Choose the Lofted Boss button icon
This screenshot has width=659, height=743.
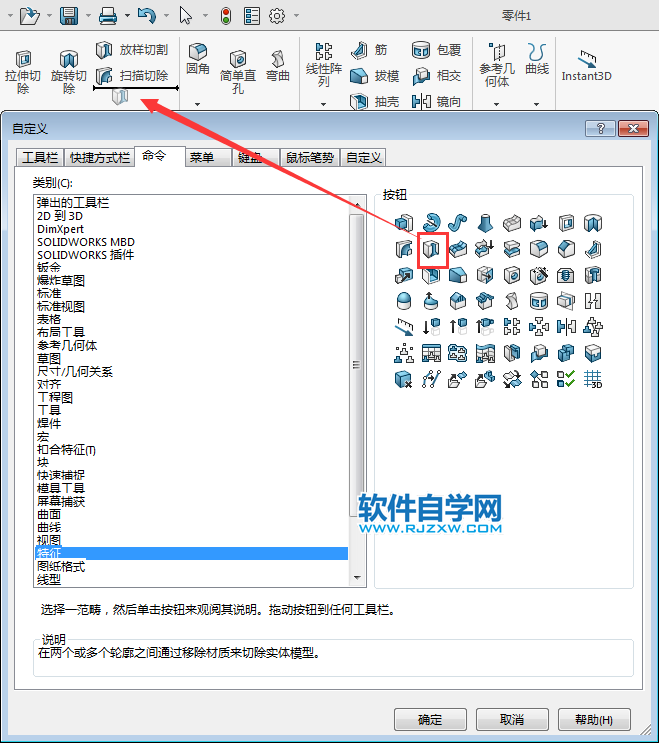coord(485,222)
